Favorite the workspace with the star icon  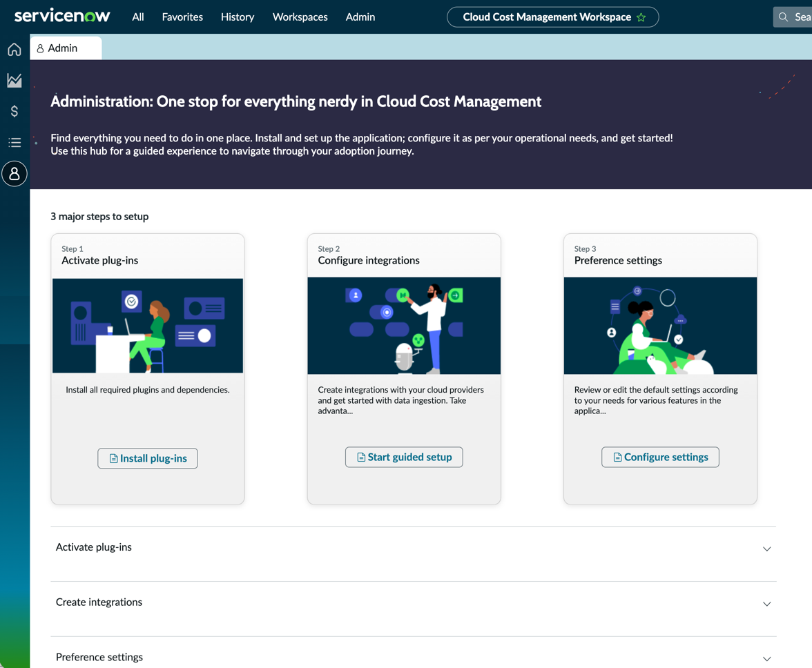pos(641,17)
